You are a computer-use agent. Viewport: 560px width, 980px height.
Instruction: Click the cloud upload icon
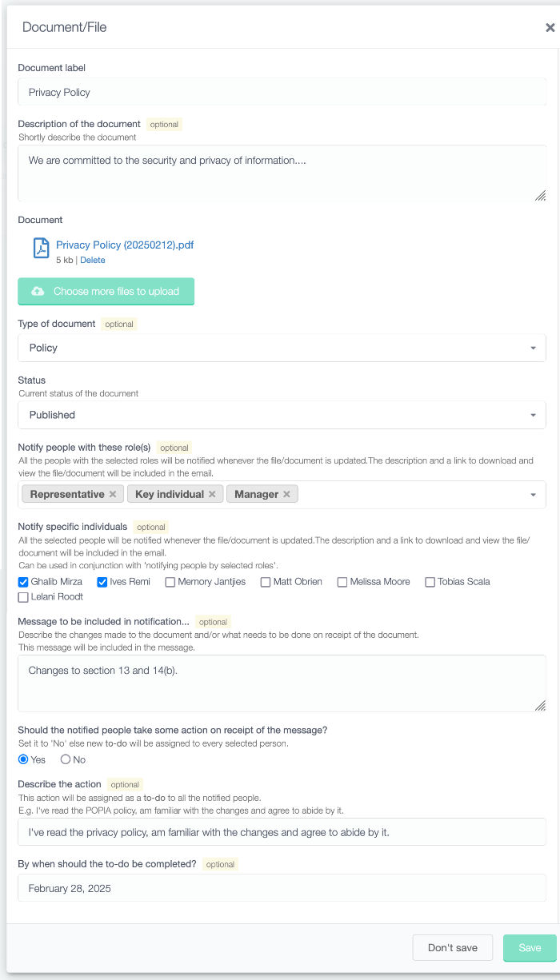[x=38, y=292]
